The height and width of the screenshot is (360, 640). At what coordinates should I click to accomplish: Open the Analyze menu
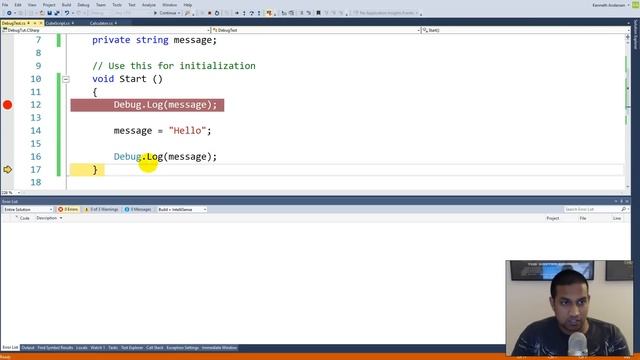149,5
